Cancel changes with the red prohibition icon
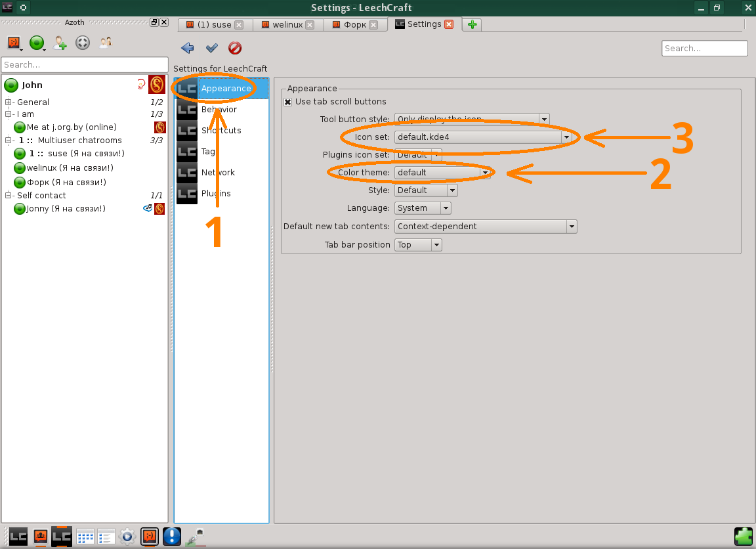Viewport: 756px width, 549px height. (x=235, y=48)
